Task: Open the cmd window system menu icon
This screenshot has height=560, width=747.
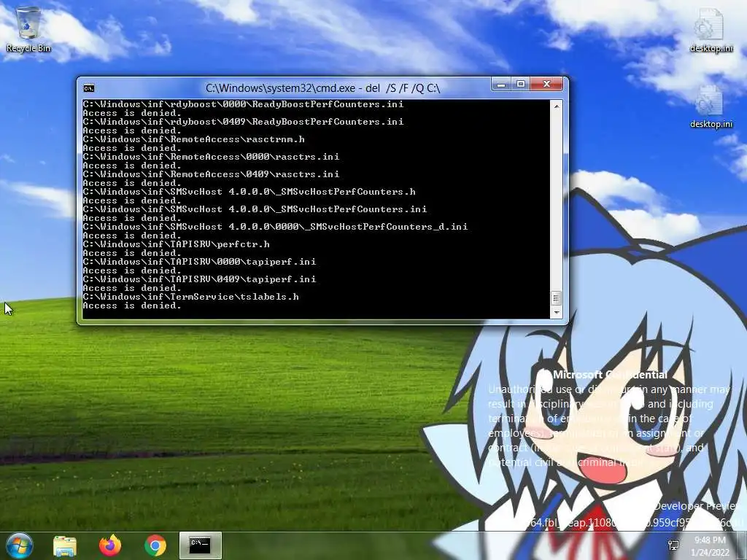Action: [88, 88]
